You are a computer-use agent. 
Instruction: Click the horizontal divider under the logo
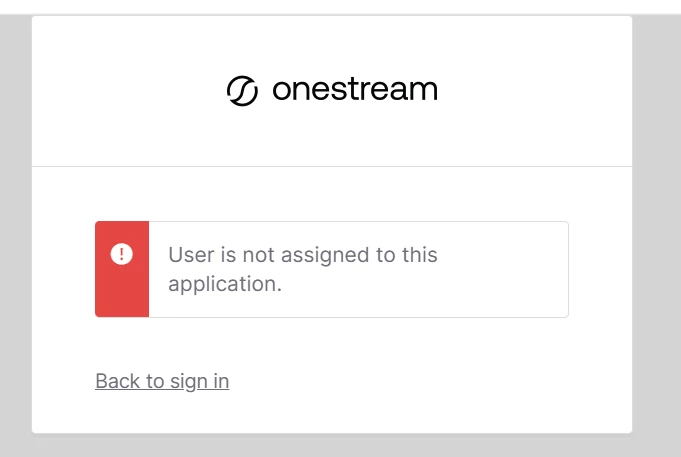pyautogui.click(x=332, y=166)
